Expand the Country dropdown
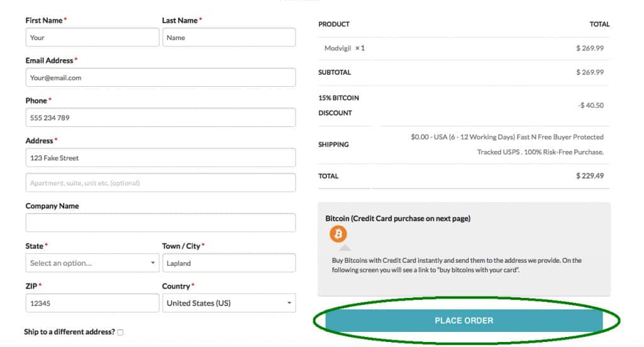The width and height of the screenshot is (644, 347). pos(228,303)
